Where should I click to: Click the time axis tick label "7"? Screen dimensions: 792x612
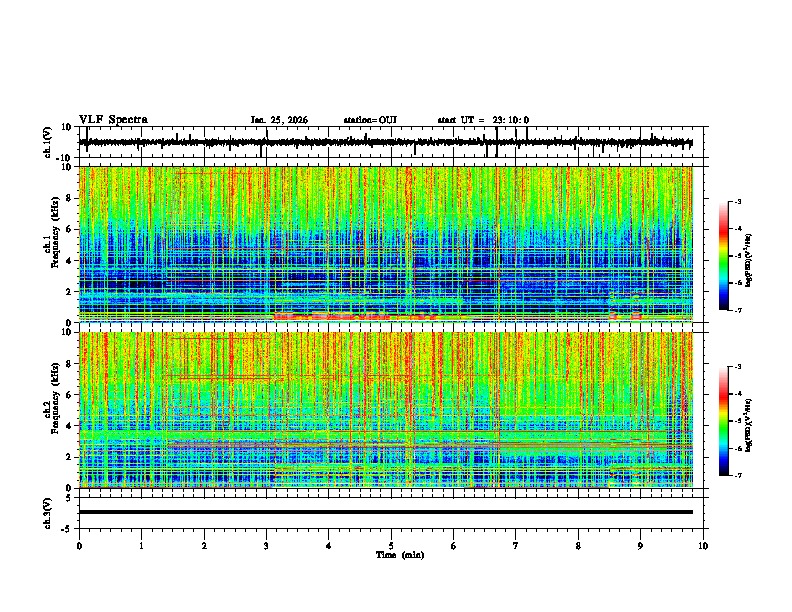coord(516,546)
